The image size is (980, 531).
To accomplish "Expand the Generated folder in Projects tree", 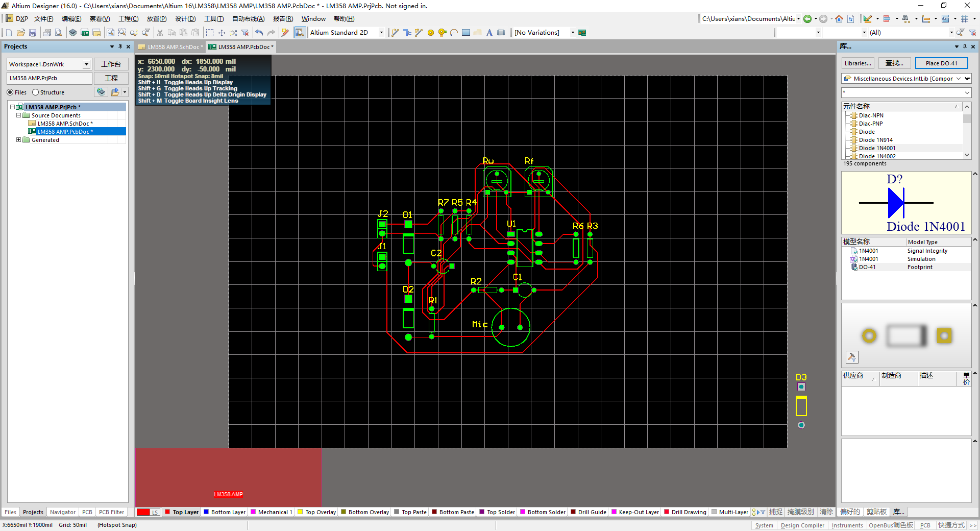I will 19,140.
